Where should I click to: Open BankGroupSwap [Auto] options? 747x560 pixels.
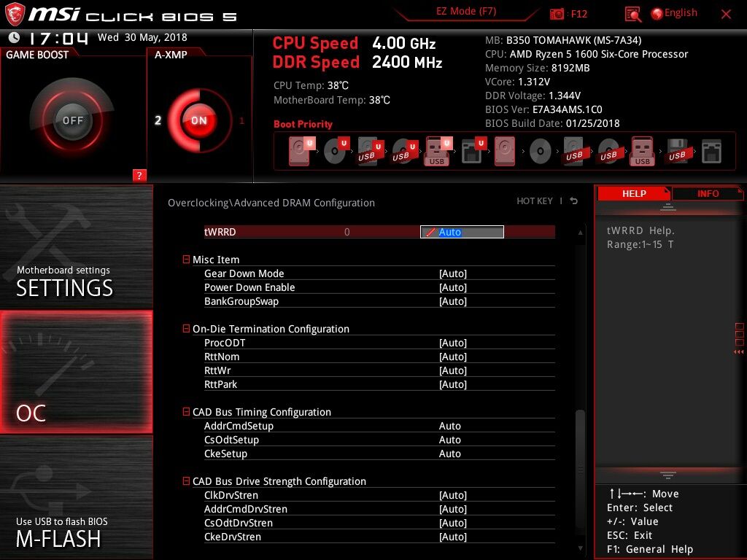click(x=452, y=301)
